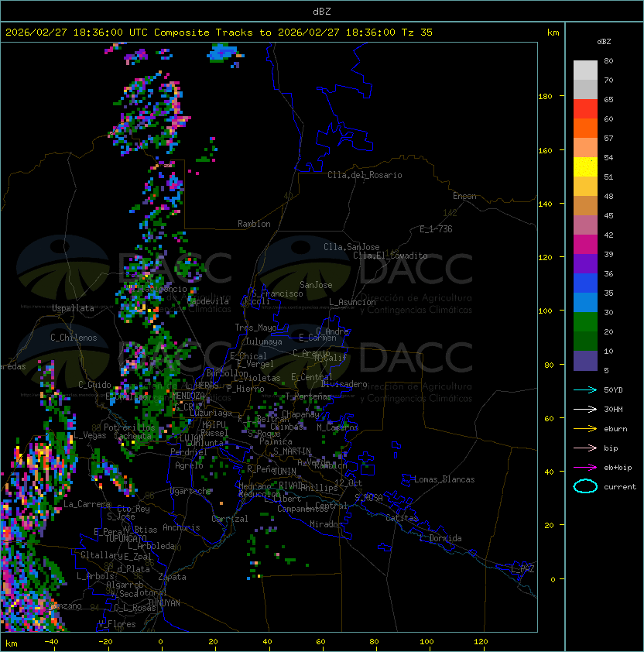This screenshot has width=644, height=652.
Task: Pick the royal blue 36 dBZ swatch
Action: (585, 283)
